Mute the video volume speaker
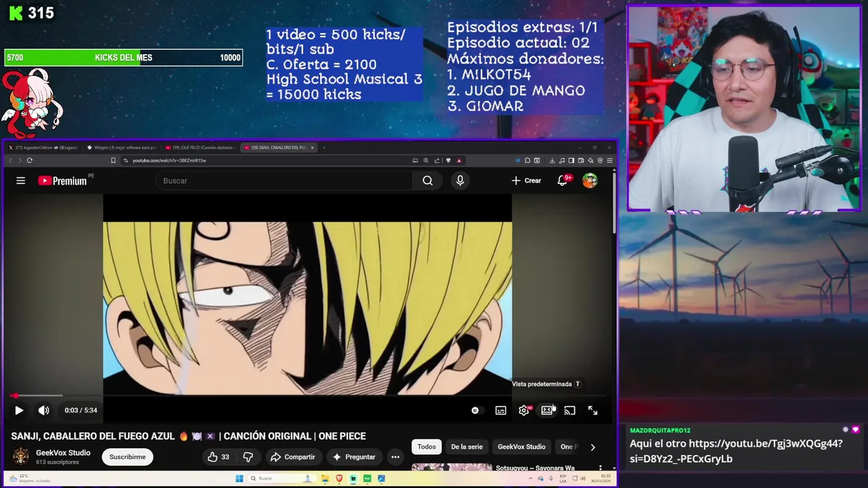 point(43,410)
